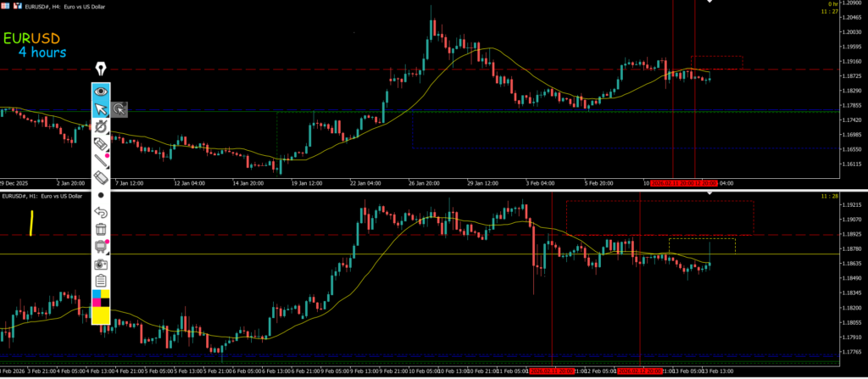Click the EURUSD colored text label
Screen dimensions: 868x379
click(31, 39)
